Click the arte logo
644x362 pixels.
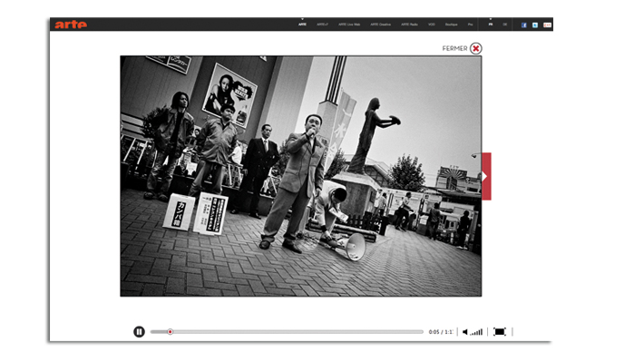(x=71, y=24)
